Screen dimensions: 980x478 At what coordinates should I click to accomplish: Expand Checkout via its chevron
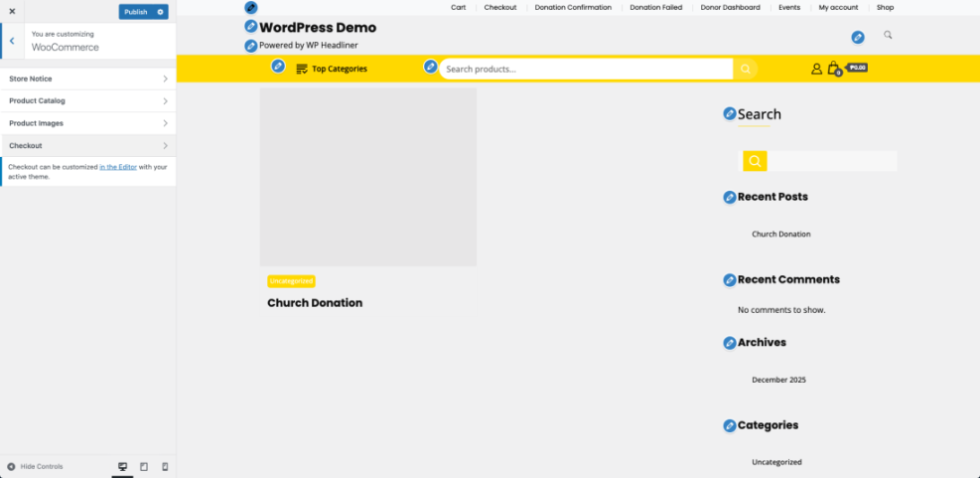pos(166,146)
